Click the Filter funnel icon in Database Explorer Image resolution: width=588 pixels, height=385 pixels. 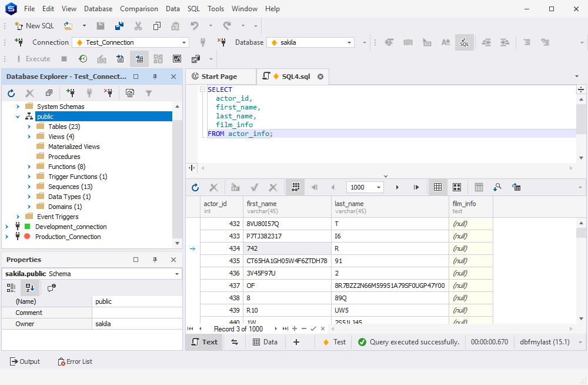click(x=149, y=93)
